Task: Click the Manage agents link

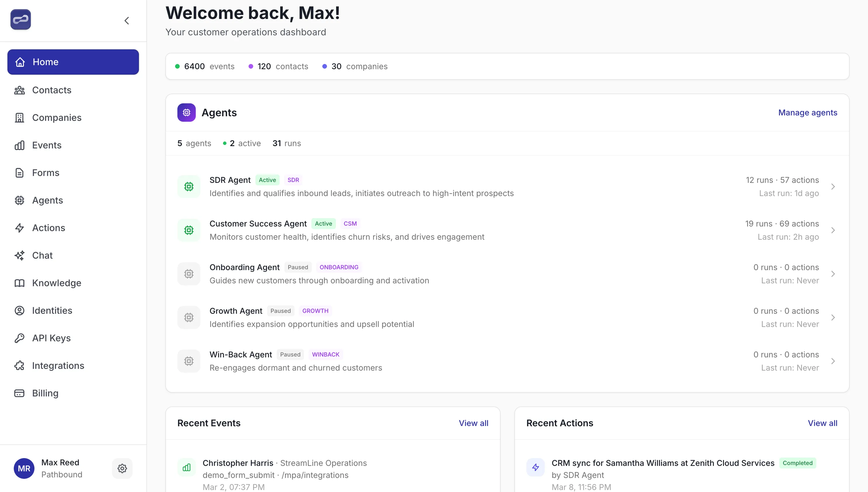Action: (x=807, y=113)
